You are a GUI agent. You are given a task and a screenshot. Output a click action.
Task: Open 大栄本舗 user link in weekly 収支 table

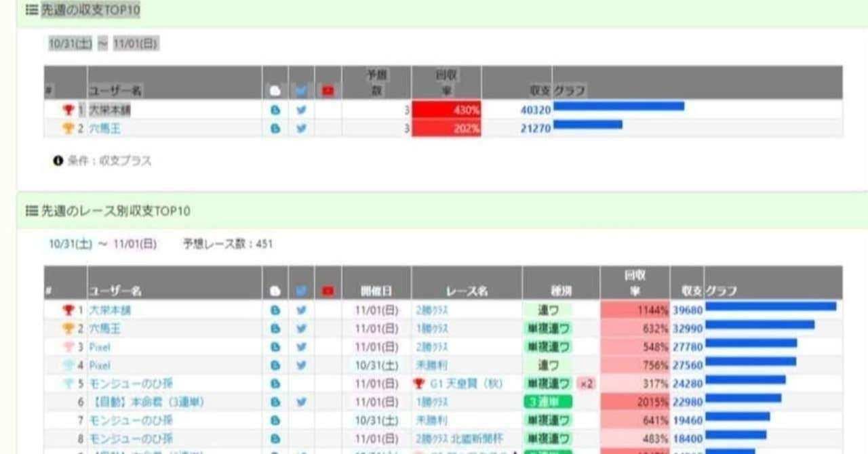(110, 110)
